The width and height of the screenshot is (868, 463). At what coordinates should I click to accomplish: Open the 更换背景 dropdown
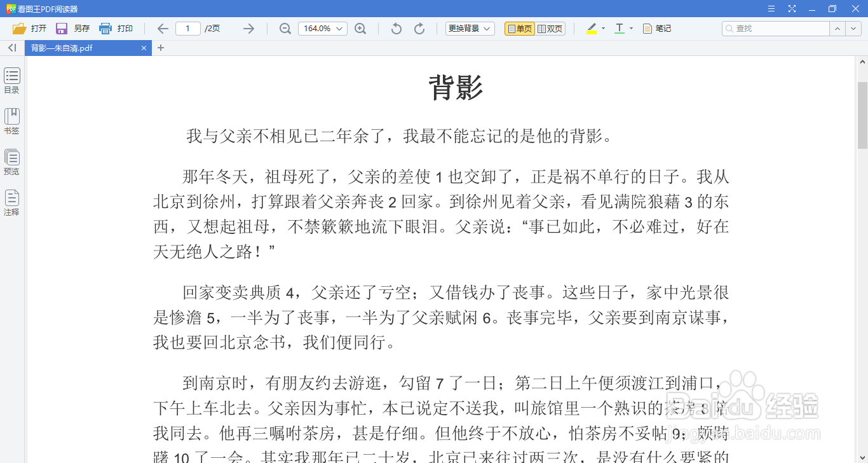tap(470, 29)
